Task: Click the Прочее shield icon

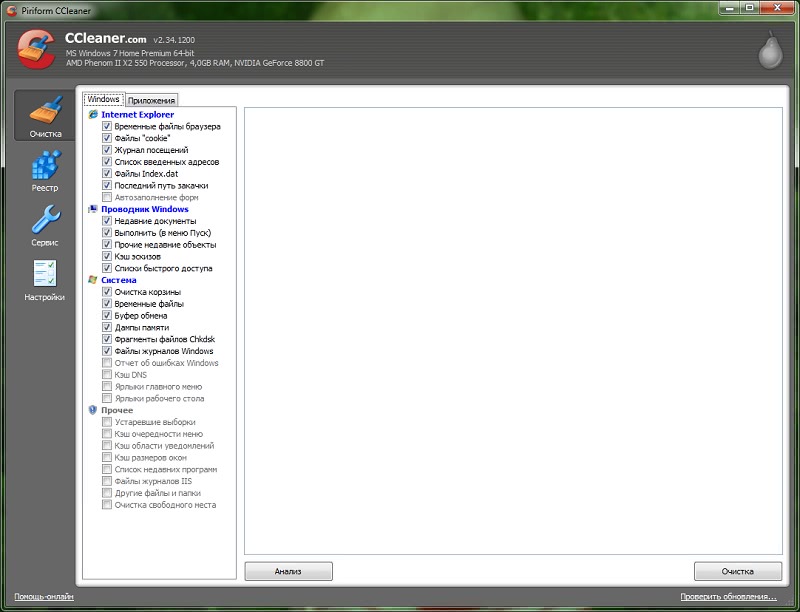Action: point(93,410)
